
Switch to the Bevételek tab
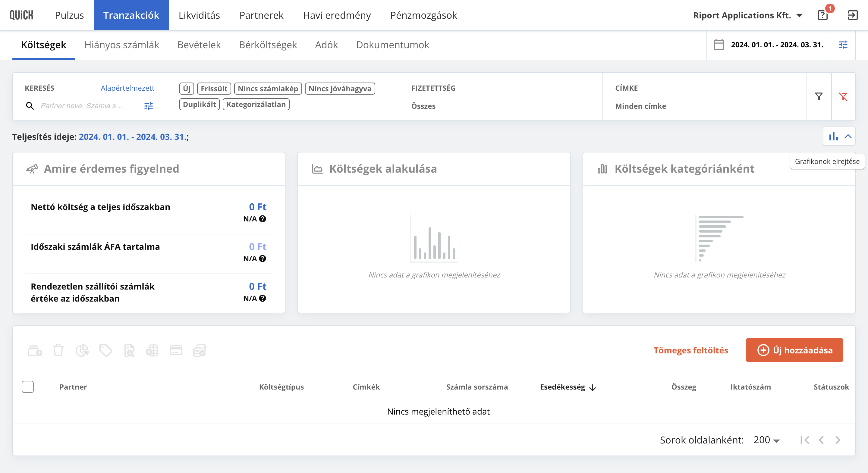point(199,45)
